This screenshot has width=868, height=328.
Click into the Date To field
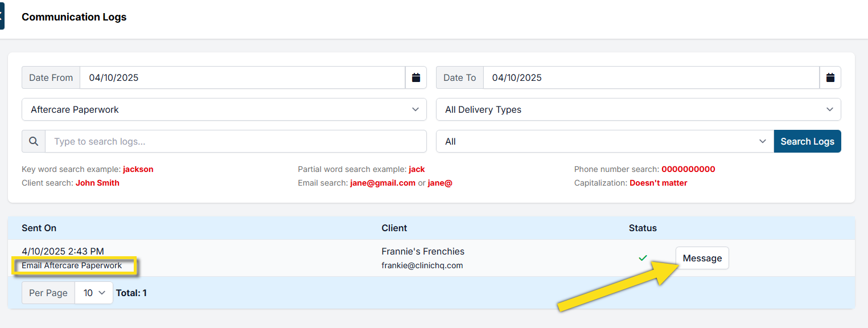[x=651, y=77]
